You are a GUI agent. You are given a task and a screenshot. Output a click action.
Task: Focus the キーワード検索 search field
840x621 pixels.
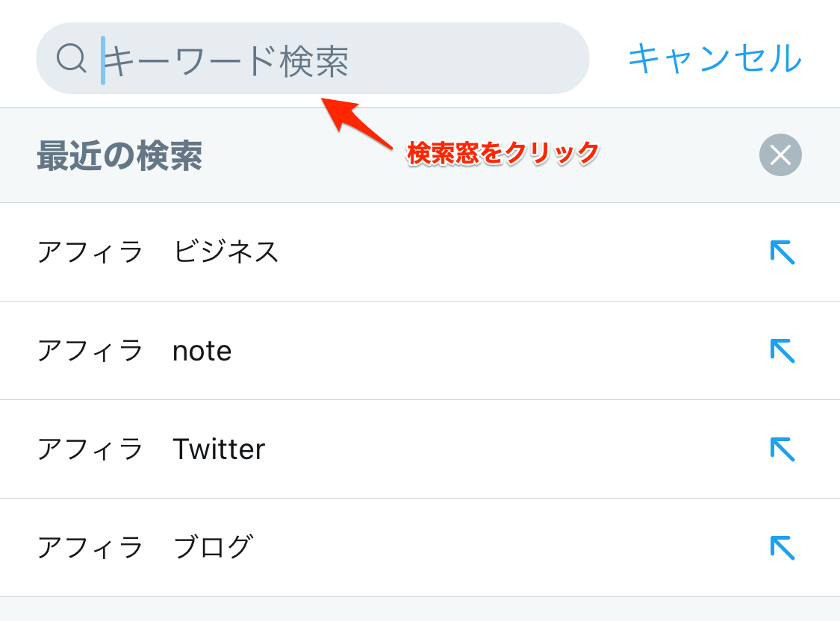click(336, 60)
